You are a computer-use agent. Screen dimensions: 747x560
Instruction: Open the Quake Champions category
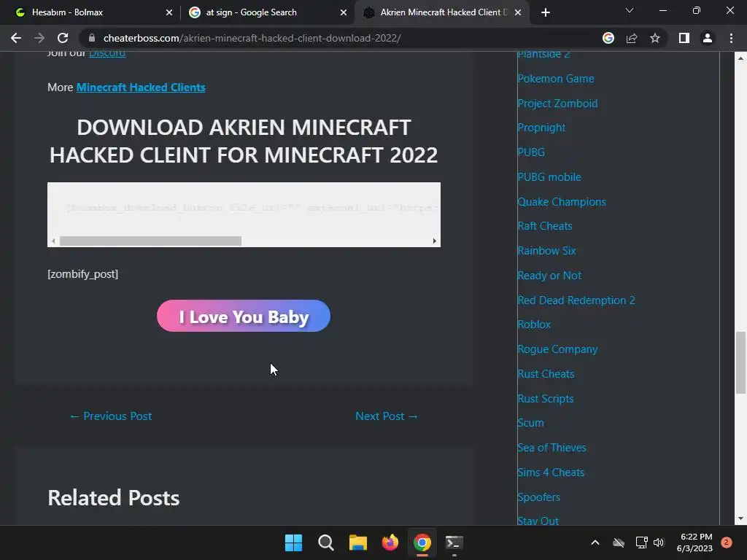coord(562,201)
